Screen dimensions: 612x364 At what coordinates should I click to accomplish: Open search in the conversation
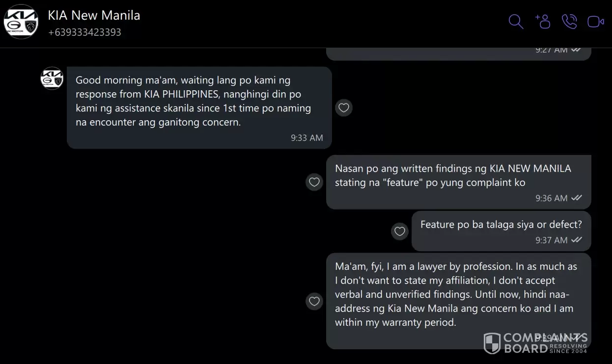[x=516, y=22]
